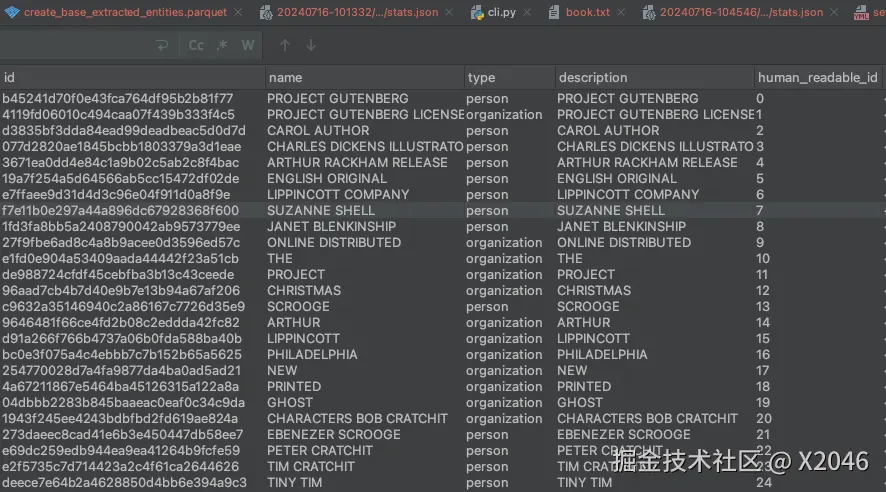Select name cell SUZANNE SHELL
The image size is (886, 492).
321,210
